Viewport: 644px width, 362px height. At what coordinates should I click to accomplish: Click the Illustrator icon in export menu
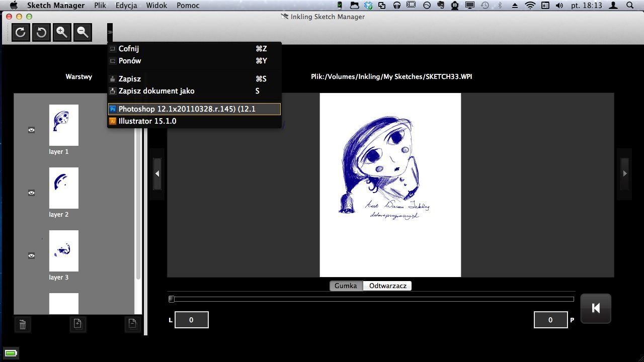[x=113, y=121]
